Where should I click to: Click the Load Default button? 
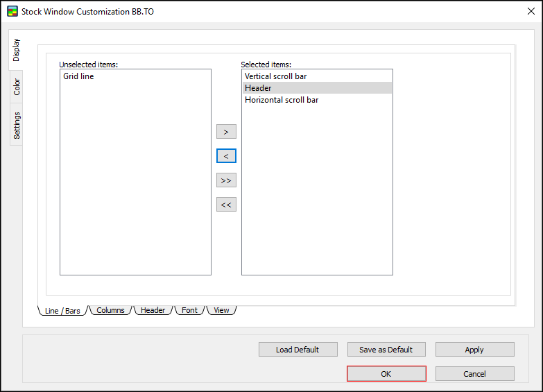tap(298, 350)
